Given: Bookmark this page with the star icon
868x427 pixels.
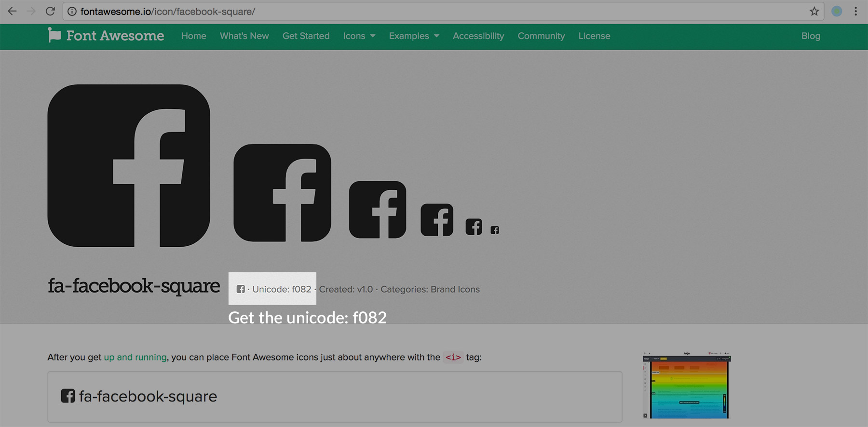Looking at the screenshot, I should pyautogui.click(x=814, y=11).
